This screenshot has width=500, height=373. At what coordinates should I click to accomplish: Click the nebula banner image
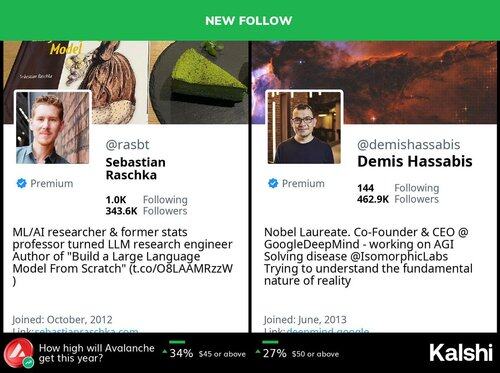coord(374,82)
